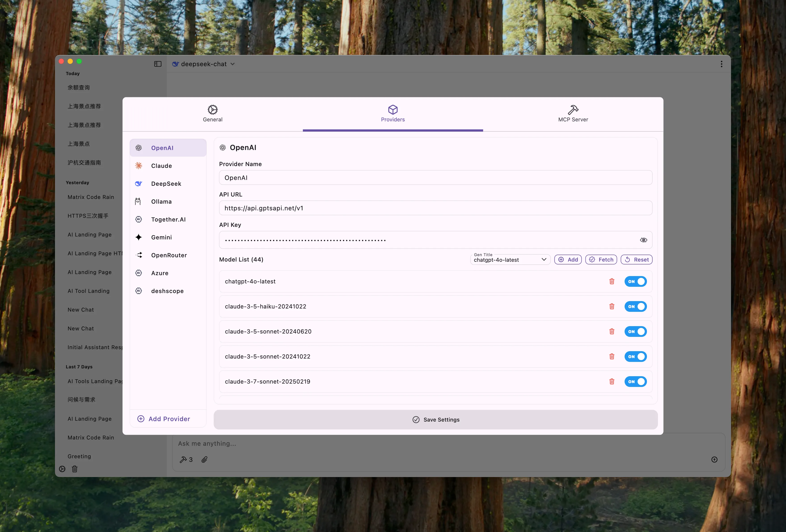786x532 pixels.
Task: Click Save Settings button
Action: [435, 419]
